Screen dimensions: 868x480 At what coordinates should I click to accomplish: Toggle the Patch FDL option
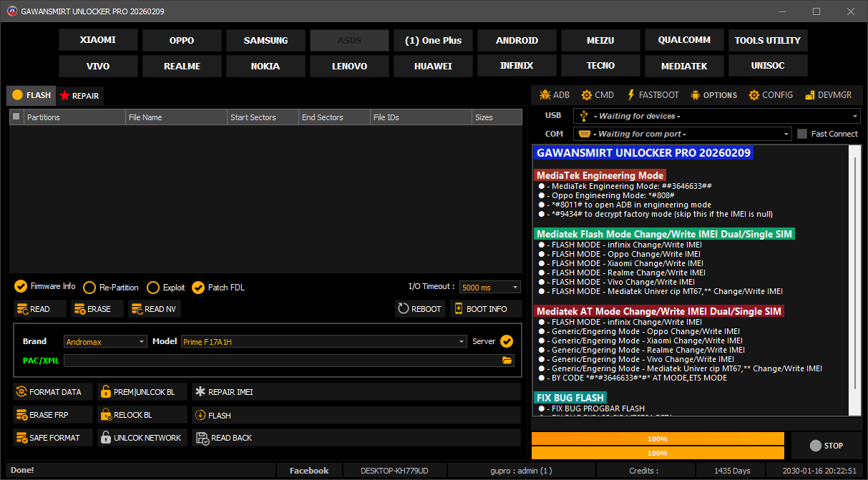click(x=198, y=288)
